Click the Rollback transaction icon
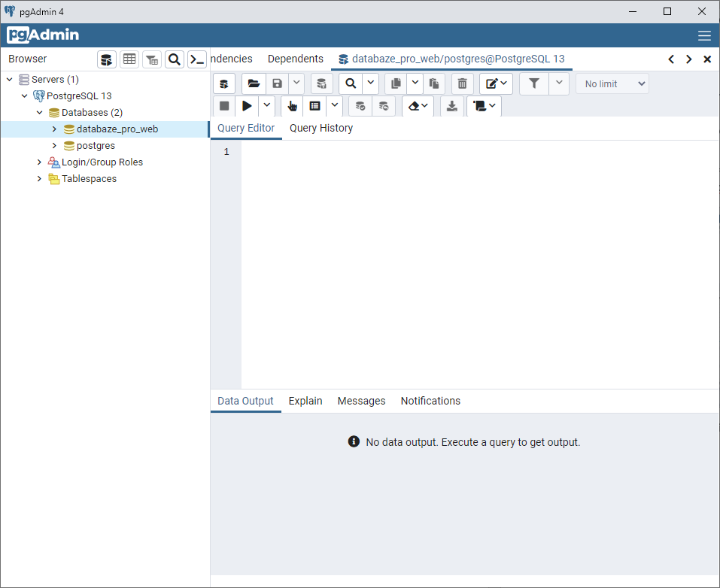The width and height of the screenshot is (720, 588). click(384, 106)
